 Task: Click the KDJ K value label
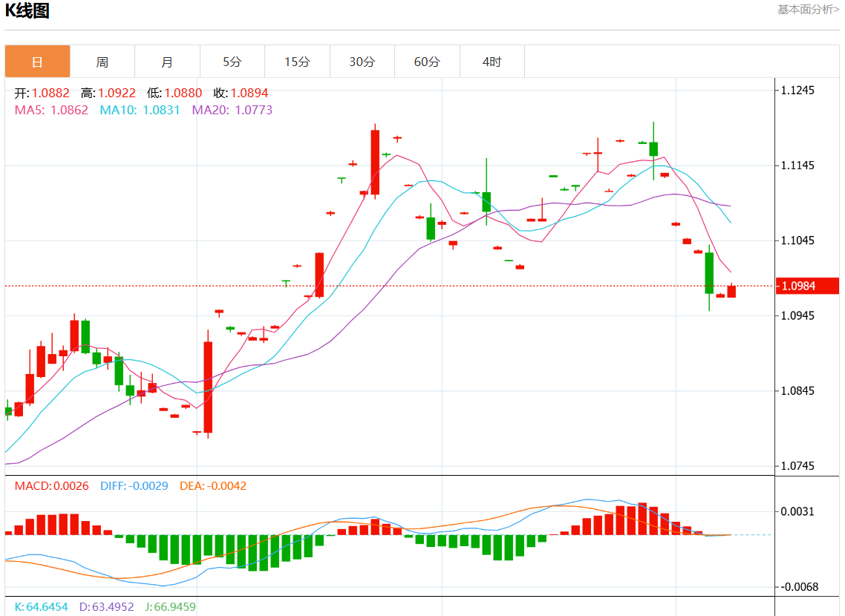(x=41, y=607)
